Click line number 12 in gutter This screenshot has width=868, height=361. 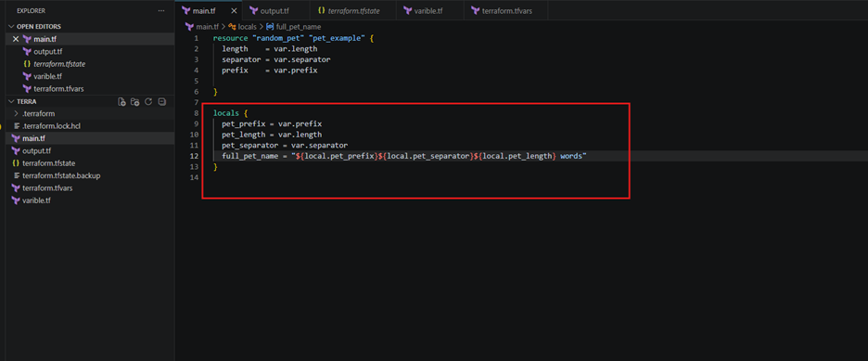195,157
